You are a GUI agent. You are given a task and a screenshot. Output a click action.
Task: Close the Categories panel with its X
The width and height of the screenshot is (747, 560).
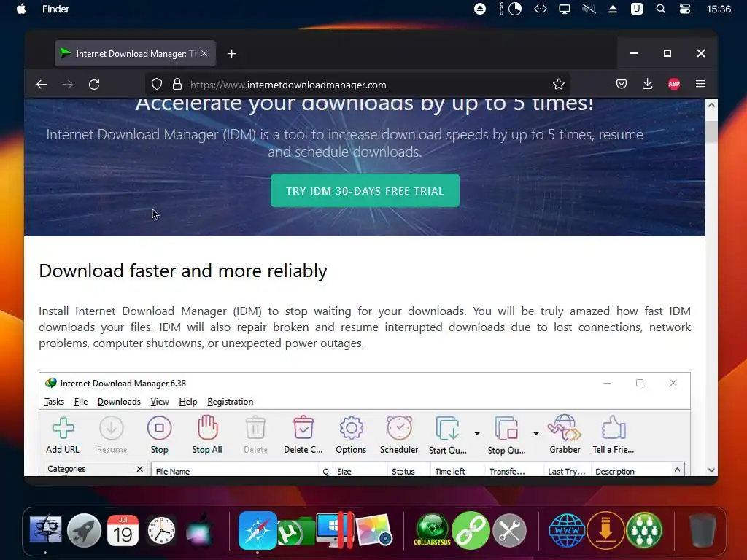point(139,469)
